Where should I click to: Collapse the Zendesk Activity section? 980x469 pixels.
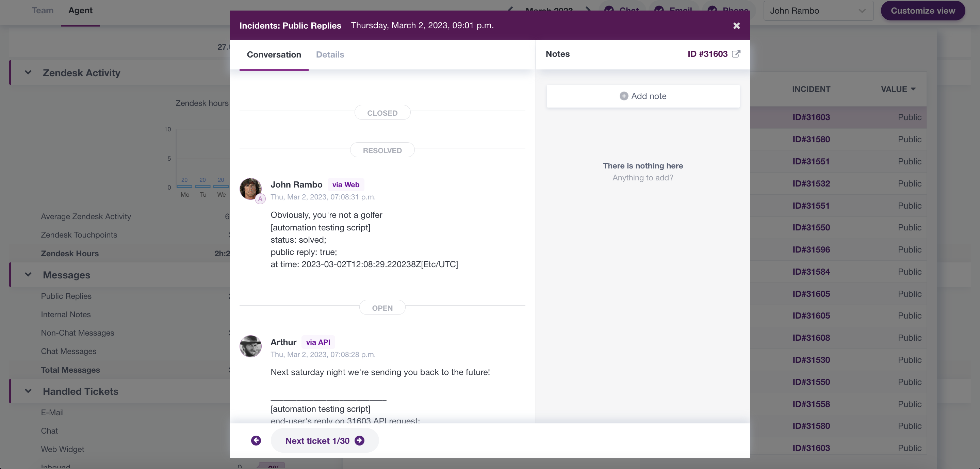28,72
